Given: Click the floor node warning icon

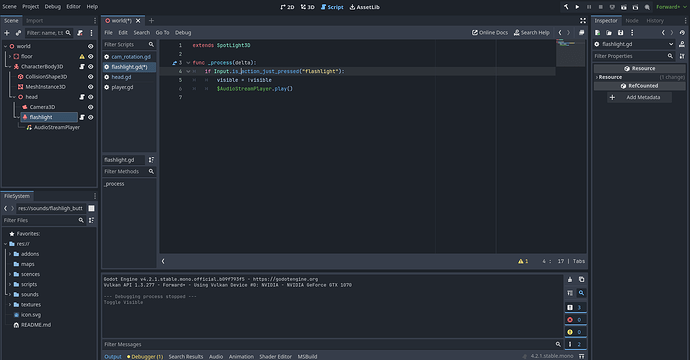Looking at the screenshot, I should pos(82,56).
